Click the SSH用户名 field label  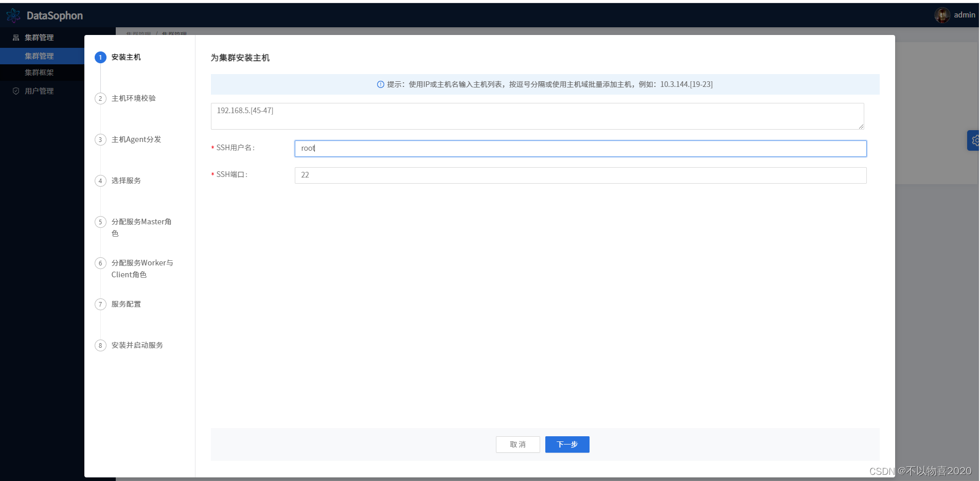coord(235,148)
